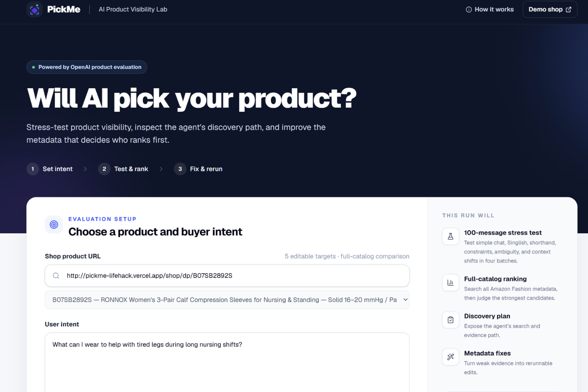Image resolution: width=588 pixels, height=392 pixels.
Task: Click the Demo shop button
Action: [x=550, y=9]
